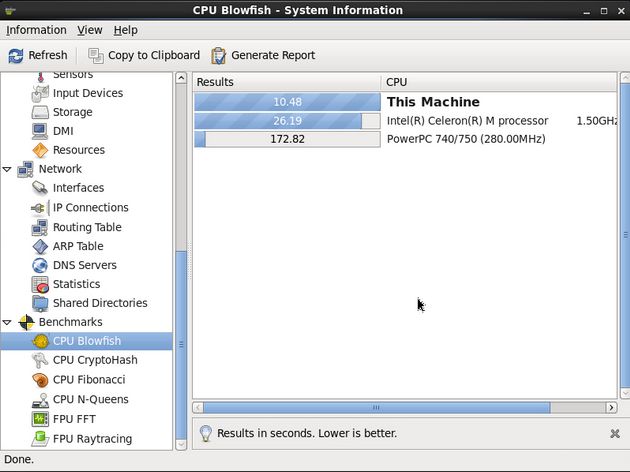The height and width of the screenshot is (472, 630).
Task: Click the window menu icon in title bar
Action: (10, 10)
